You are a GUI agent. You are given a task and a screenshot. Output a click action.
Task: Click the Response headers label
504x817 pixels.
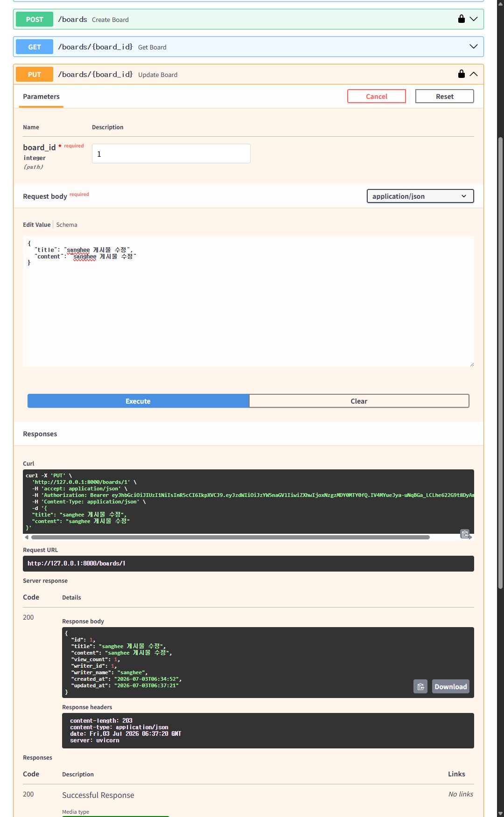click(x=87, y=707)
